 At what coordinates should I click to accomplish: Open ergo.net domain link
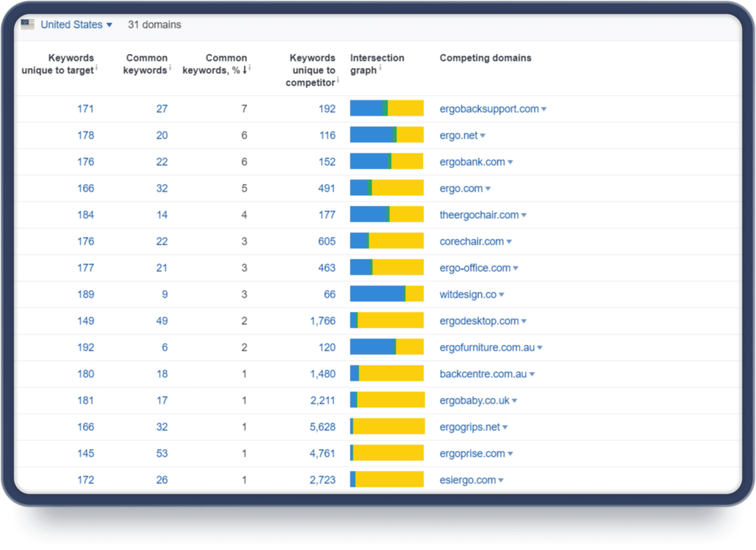point(458,135)
